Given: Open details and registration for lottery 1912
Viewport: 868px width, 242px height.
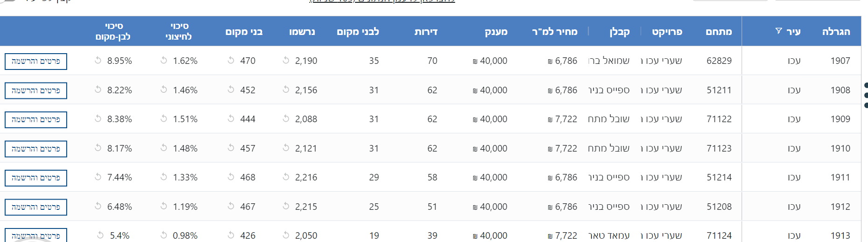Looking at the screenshot, I should 36,207.
